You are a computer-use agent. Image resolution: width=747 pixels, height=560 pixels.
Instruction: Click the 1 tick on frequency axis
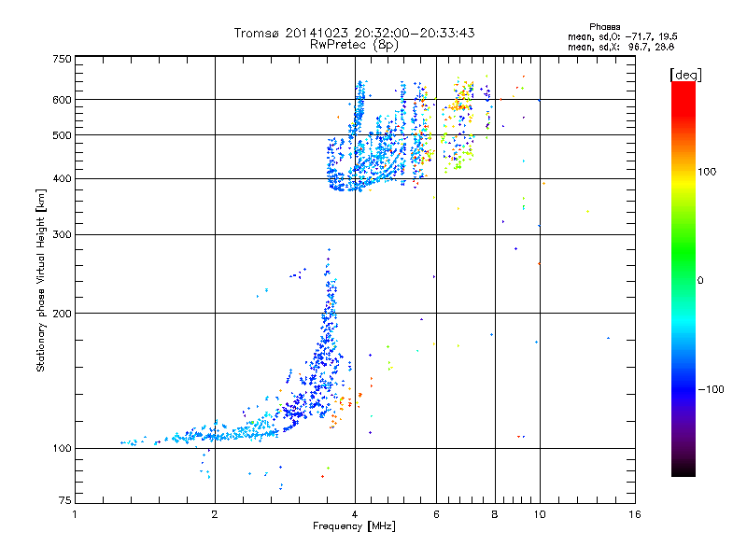[x=76, y=514]
